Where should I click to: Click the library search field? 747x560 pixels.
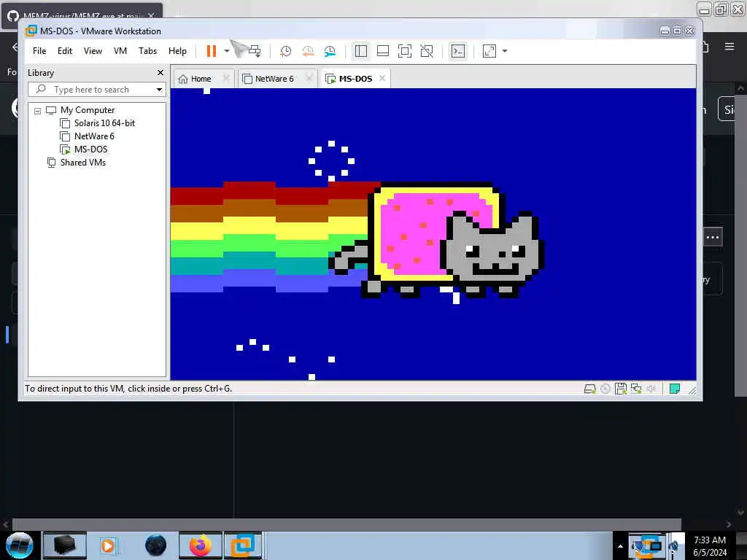coord(97,90)
